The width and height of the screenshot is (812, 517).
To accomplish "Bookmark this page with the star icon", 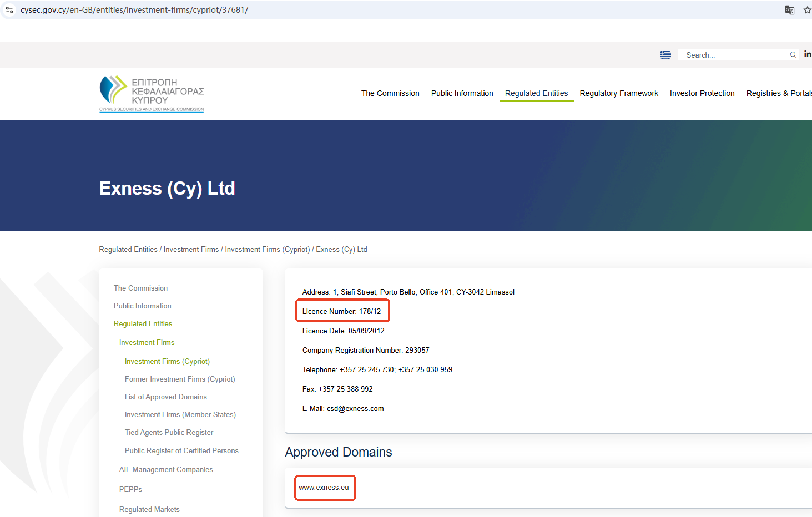I will coord(807,10).
